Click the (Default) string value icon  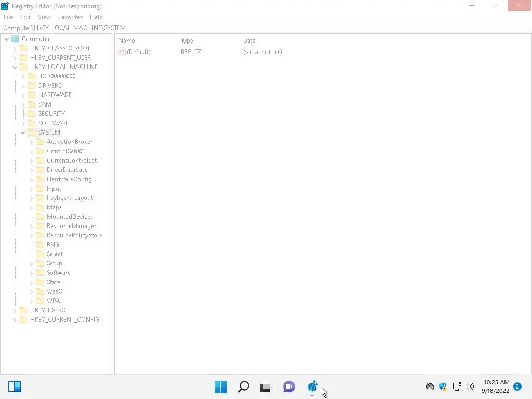[x=122, y=51]
